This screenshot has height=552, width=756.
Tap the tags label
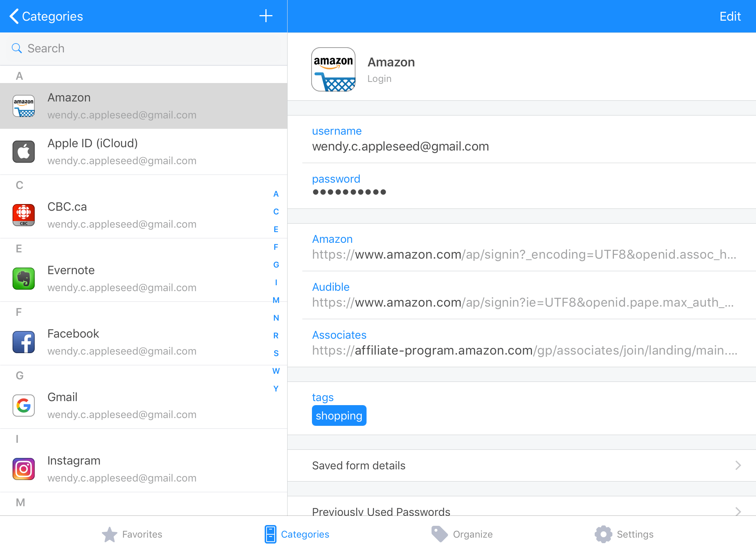click(x=323, y=397)
